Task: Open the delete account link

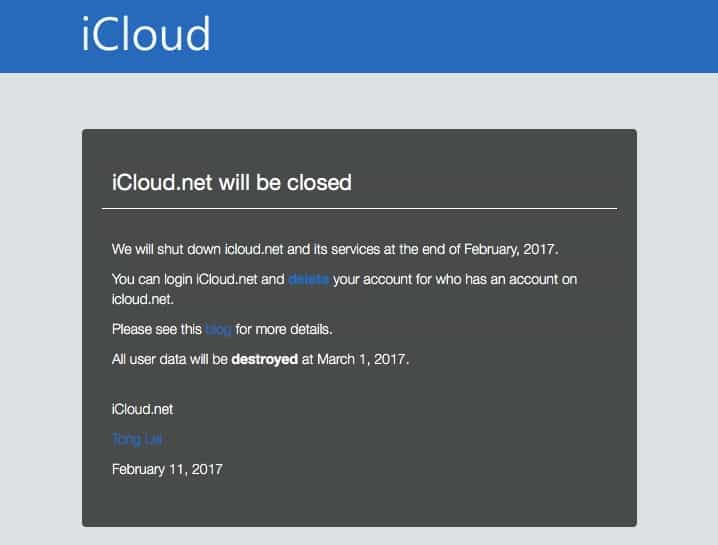Action: click(x=308, y=280)
